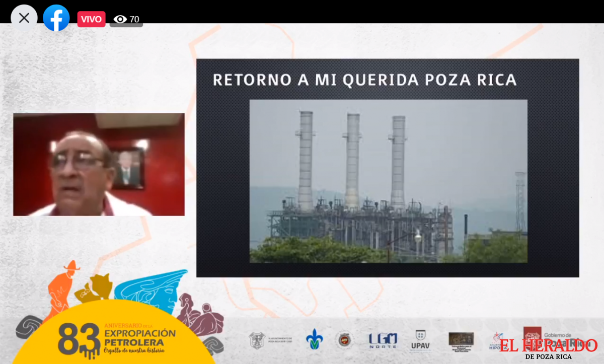604x364 pixels.
Task: Click the blue-green Universidad Veracruzana emblem
Action: pyautogui.click(x=315, y=339)
